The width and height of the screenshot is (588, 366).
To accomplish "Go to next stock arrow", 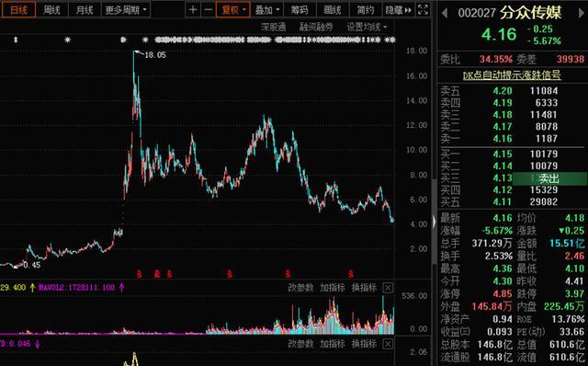I will (582, 14).
